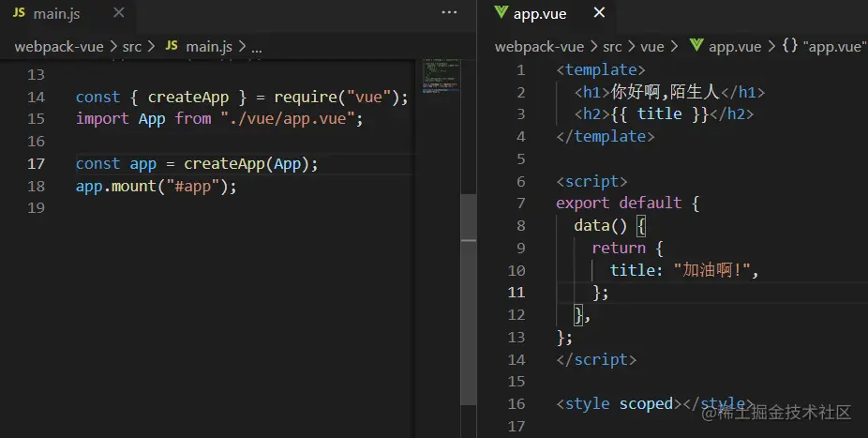
Task: Select the {} "app.vue" symbol breadcrumb
Action: pyautogui.click(x=824, y=47)
